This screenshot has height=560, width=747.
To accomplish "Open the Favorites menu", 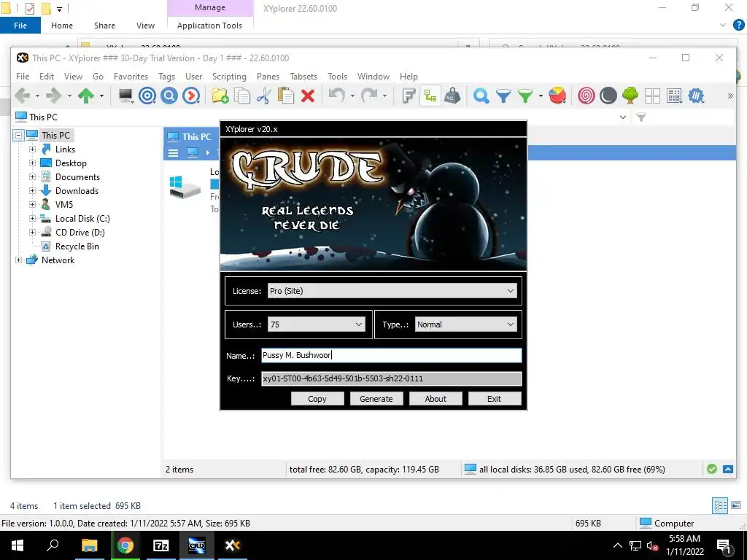I will coord(131,76).
